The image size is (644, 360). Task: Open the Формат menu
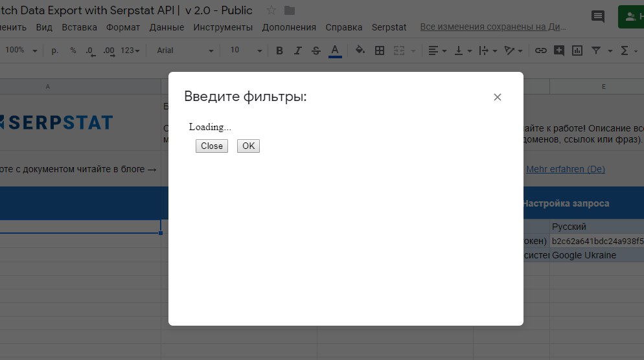point(123,27)
